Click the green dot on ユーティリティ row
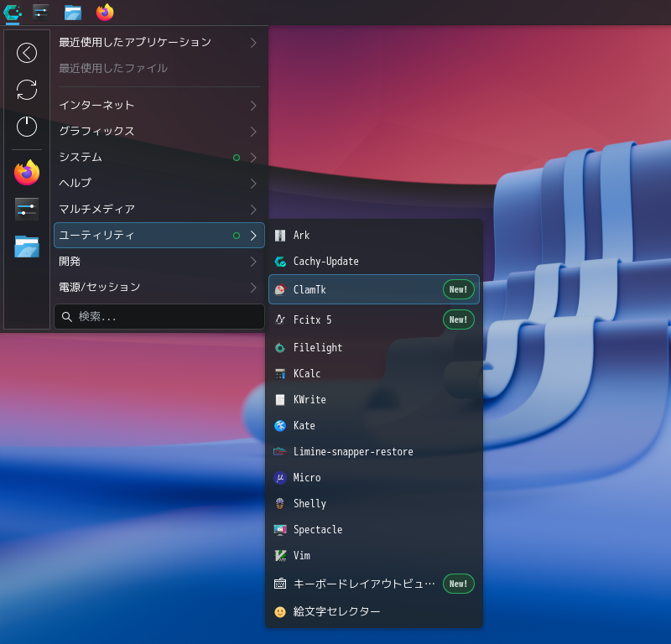The image size is (671, 644). pyautogui.click(x=237, y=236)
